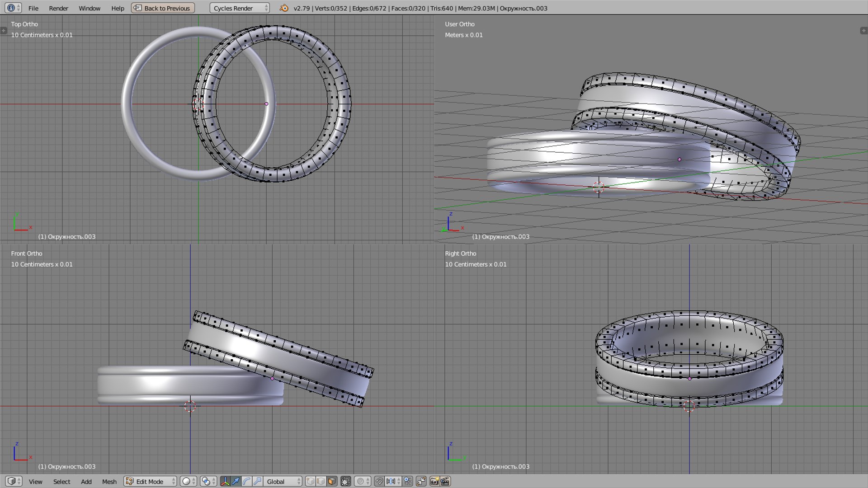Screen dimensions: 868x488
Task: Open the pivot point selector
Action: (x=208, y=481)
